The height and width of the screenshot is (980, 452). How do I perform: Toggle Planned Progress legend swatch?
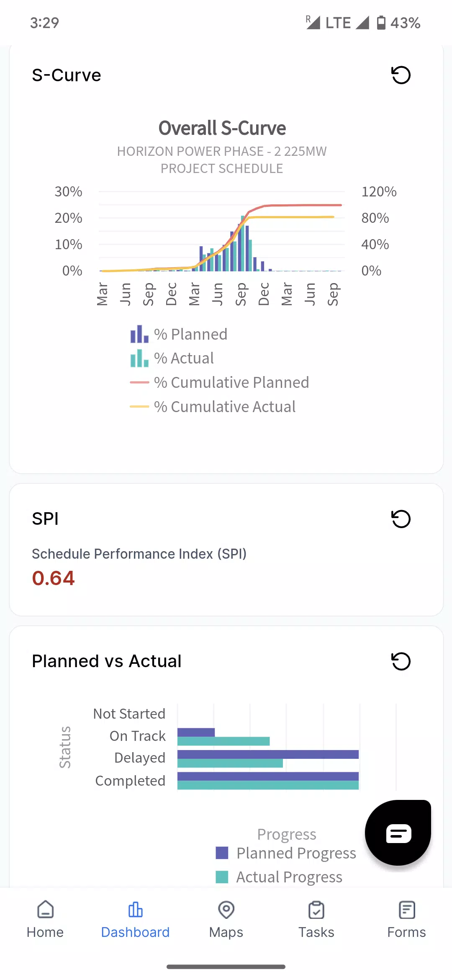[222, 853]
